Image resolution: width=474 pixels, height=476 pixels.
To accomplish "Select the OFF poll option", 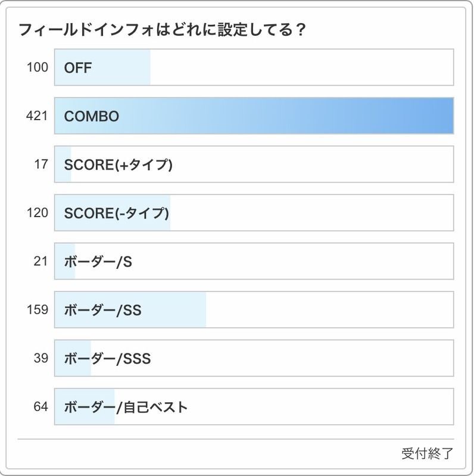I will (78, 67).
